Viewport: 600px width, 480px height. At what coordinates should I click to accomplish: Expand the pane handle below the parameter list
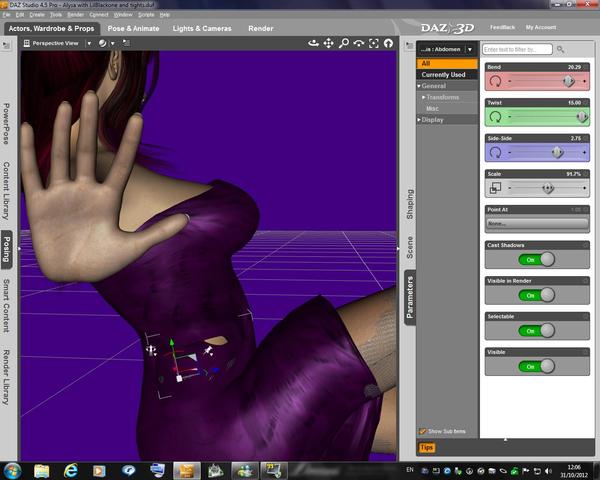(505, 439)
